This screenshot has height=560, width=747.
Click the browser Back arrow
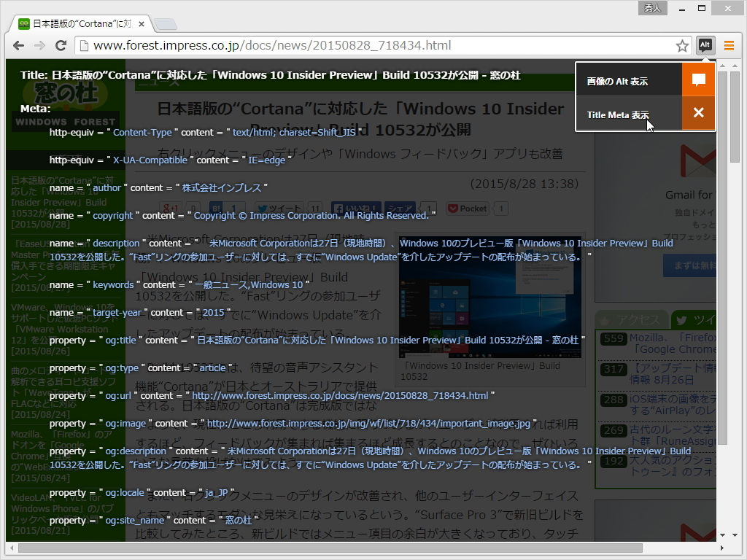(18, 45)
